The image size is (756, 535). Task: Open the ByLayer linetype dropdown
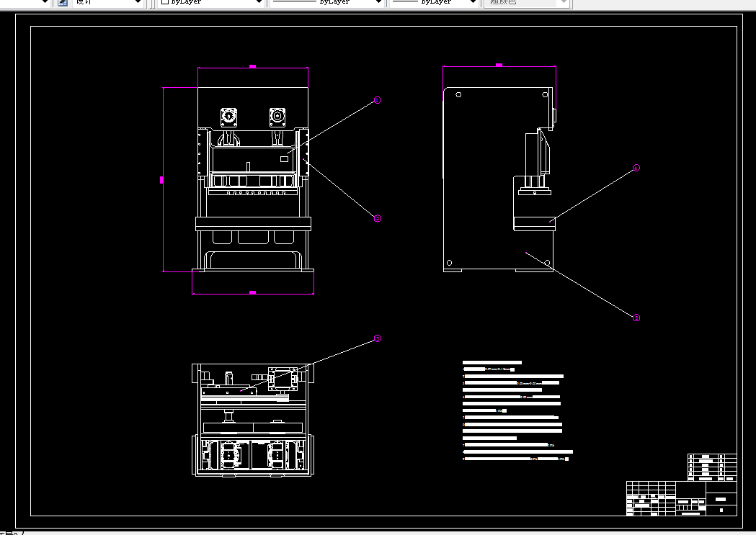tap(326, 2)
